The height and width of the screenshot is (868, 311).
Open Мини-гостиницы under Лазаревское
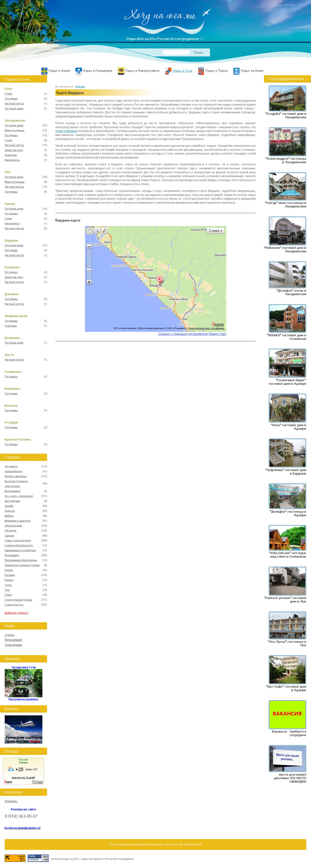(x=15, y=131)
